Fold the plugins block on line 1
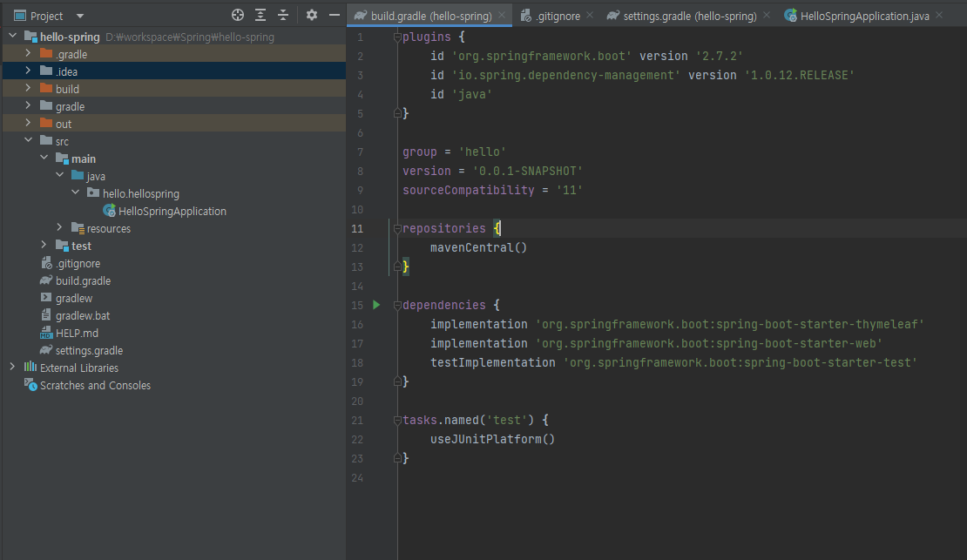The image size is (967, 560). (397, 37)
